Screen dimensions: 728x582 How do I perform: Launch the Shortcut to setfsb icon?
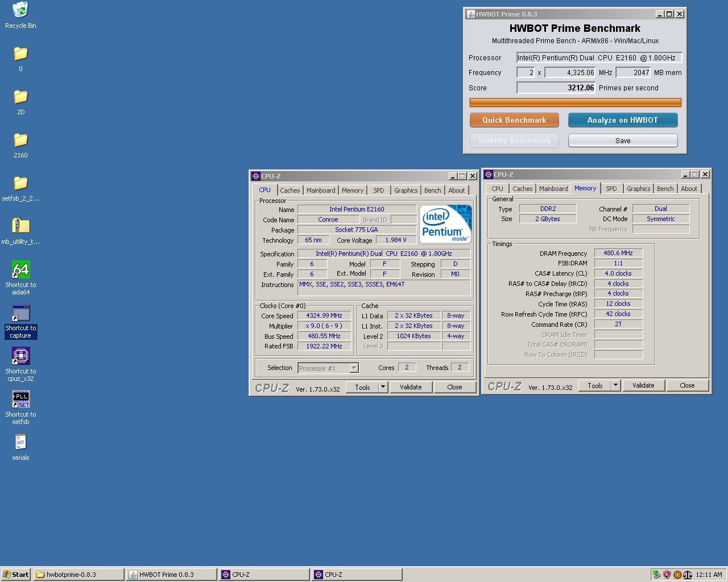(x=20, y=400)
